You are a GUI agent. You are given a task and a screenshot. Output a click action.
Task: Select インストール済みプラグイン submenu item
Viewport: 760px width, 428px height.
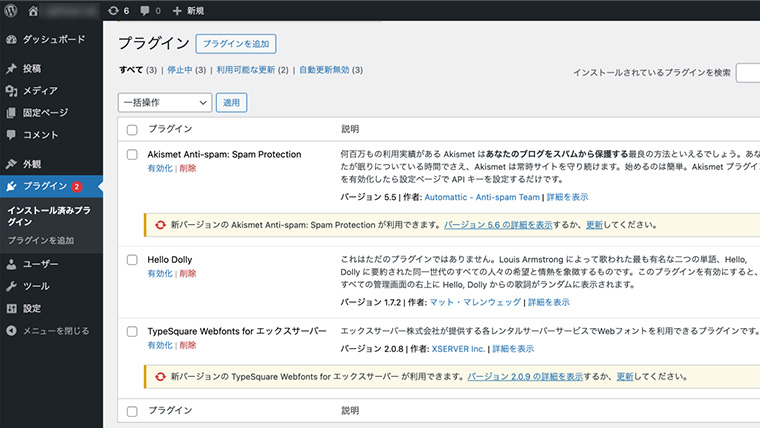[x=49, y=216]
